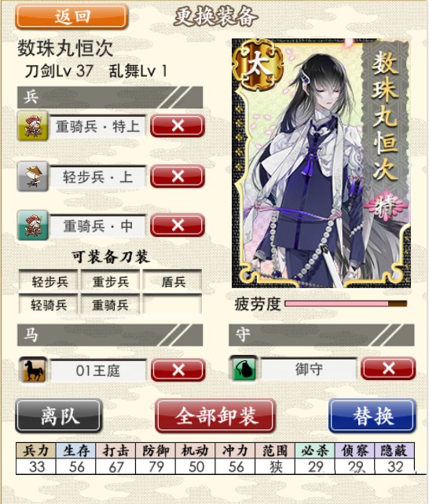Screen dimensions: 429x504
Task: Click the 数珠丸恒次 character card portrait
Action: click(x=321, y=163)
